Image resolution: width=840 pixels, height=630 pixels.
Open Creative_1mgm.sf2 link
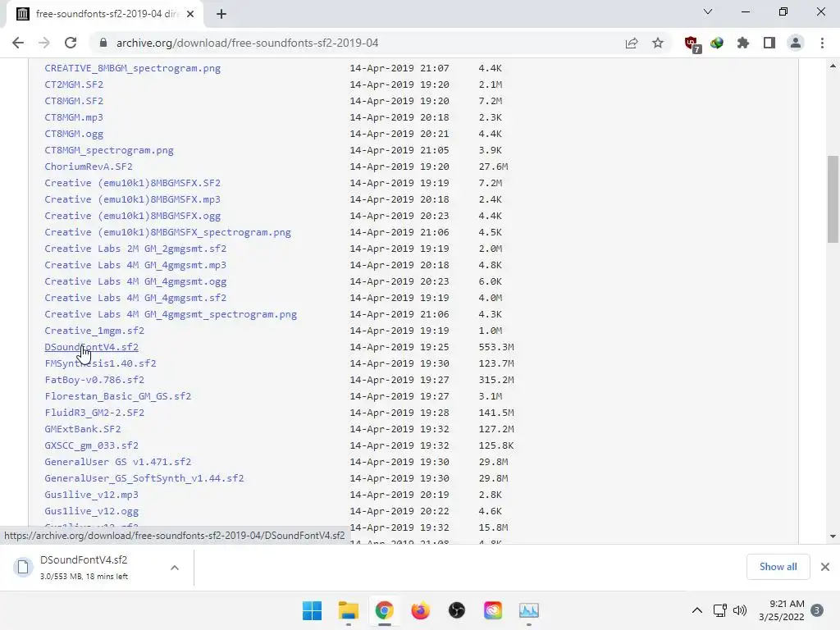[94, 331]
